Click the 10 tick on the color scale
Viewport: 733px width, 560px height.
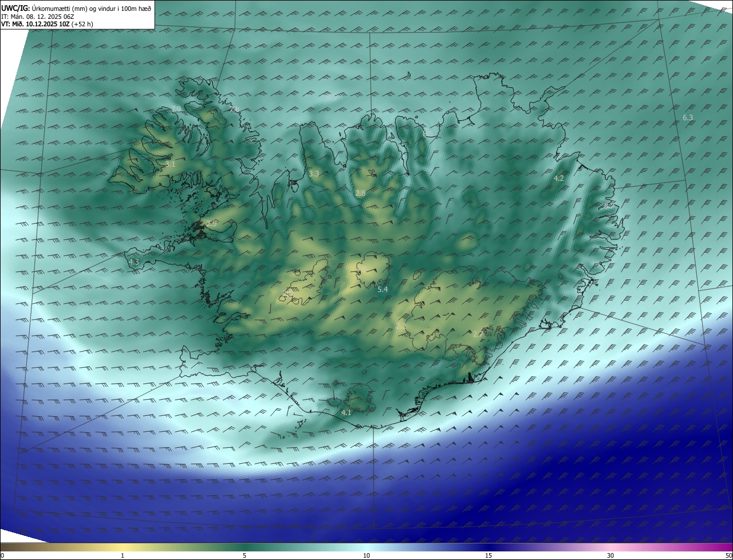pos(366,555)
